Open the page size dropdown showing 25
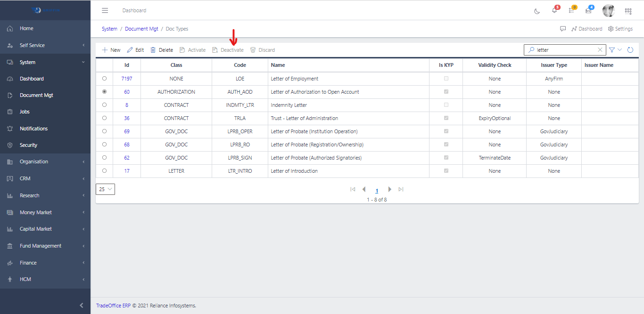The image size is (644, 314). (x=105, y=189)
